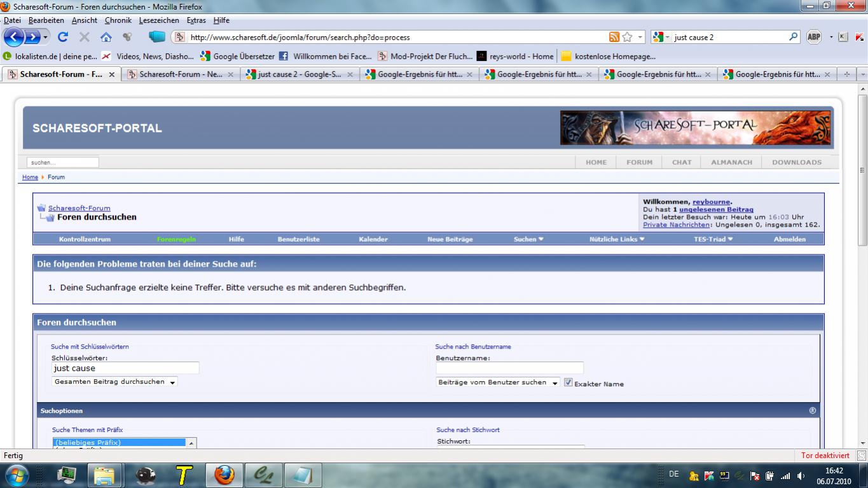Screen dimensions: 868x488
Task: Click the Schlüsselwörter text field
Action: [125, 368]
